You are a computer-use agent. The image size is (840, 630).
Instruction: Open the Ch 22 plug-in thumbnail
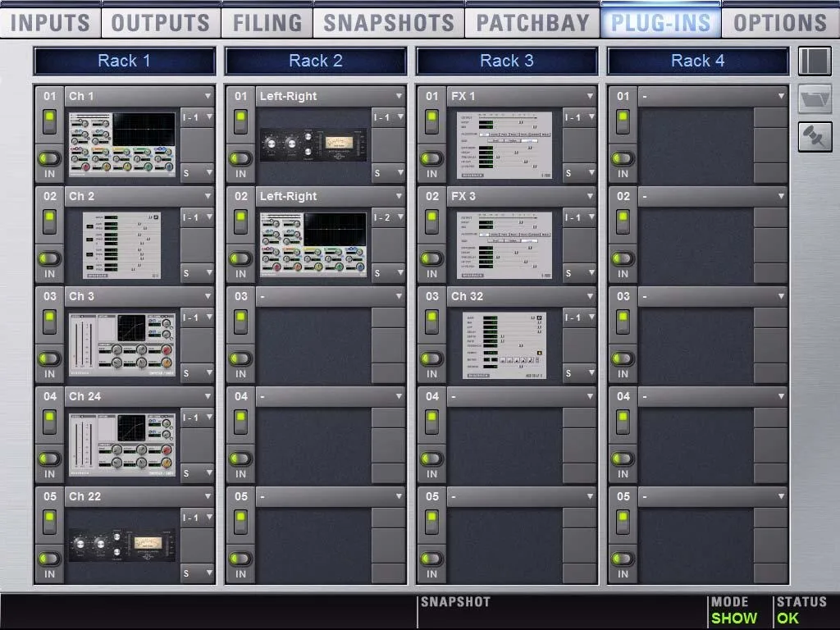click(122, 546)
